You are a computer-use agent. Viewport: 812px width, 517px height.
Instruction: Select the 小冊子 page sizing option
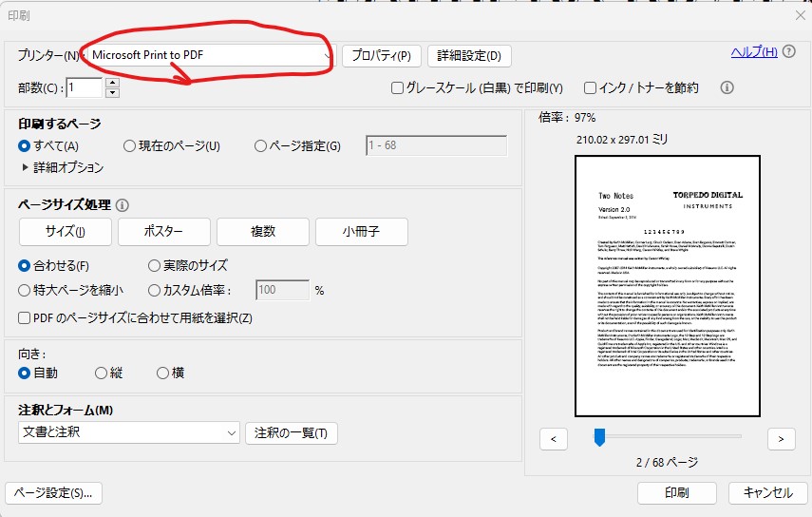coord(362,232)
